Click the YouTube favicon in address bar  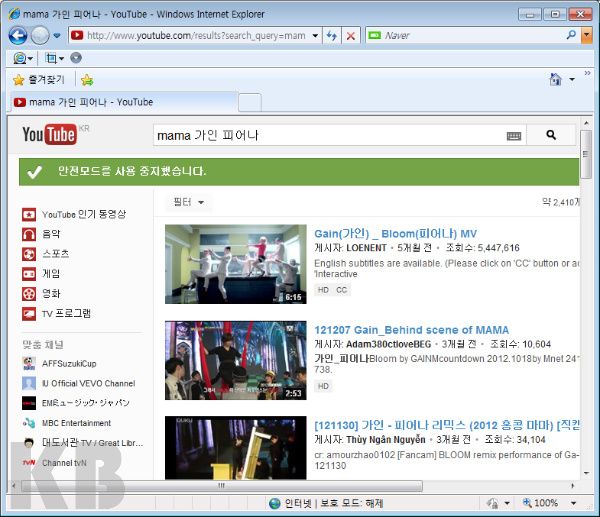77,35
